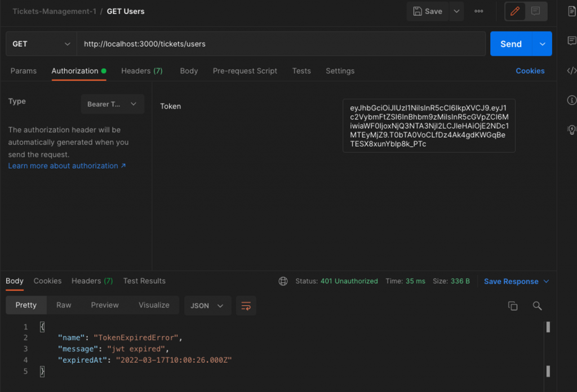The image size is (577, 392).
Task: Copy the response body using copy icon
Action: [x=512, y=305]
